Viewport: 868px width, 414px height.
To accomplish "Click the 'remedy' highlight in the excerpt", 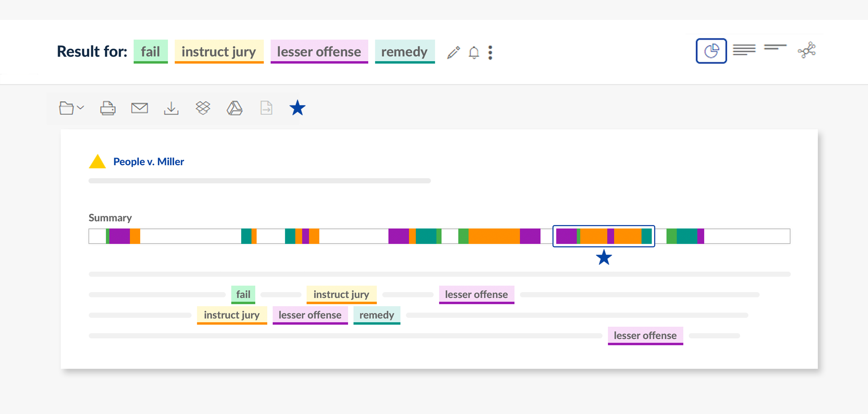I will click(x=377, y=315).
